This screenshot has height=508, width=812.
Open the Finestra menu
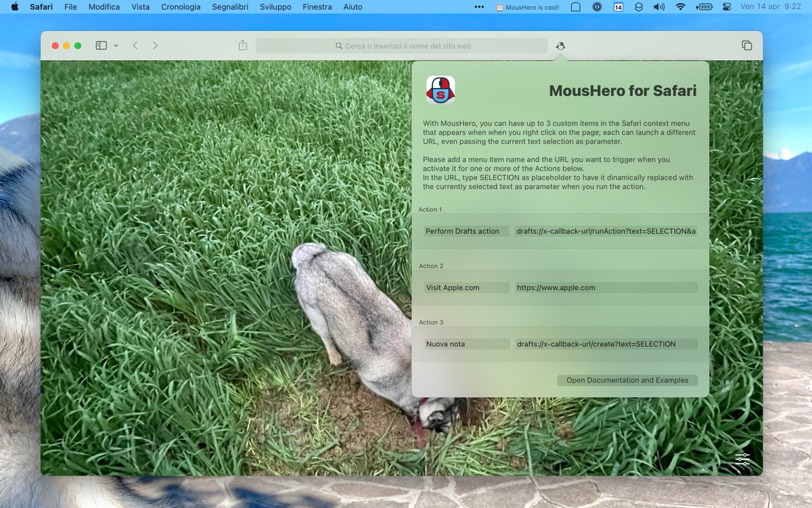(317, 7)
